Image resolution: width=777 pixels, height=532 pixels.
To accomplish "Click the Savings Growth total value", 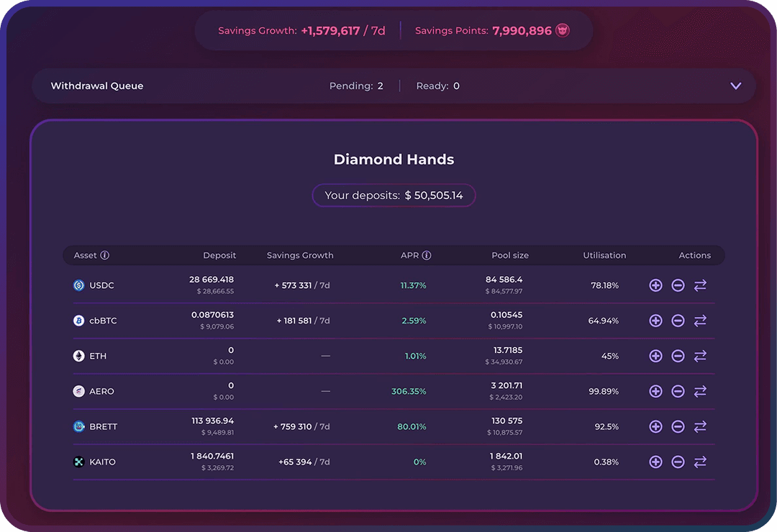I will (330, 31).
